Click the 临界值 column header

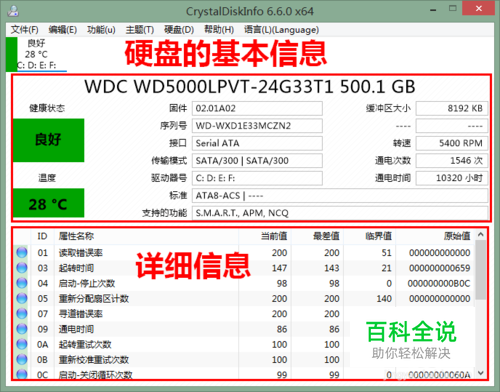(x=370, y=236)
